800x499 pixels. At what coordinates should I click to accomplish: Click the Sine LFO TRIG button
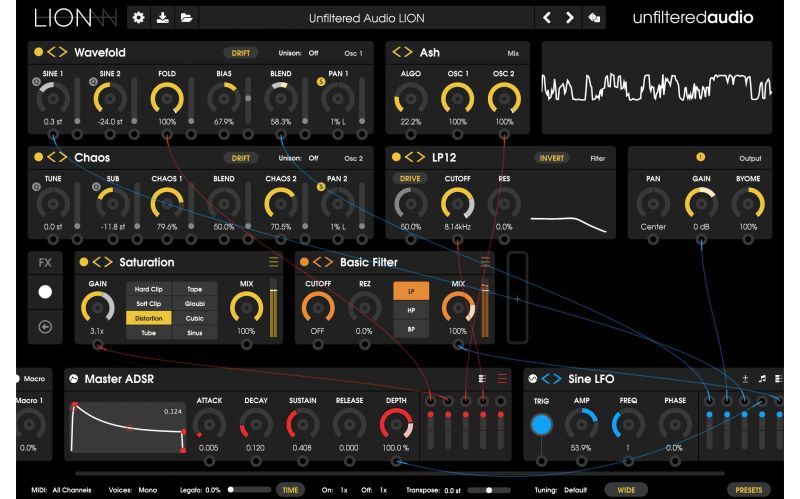[x=541, y=424]
